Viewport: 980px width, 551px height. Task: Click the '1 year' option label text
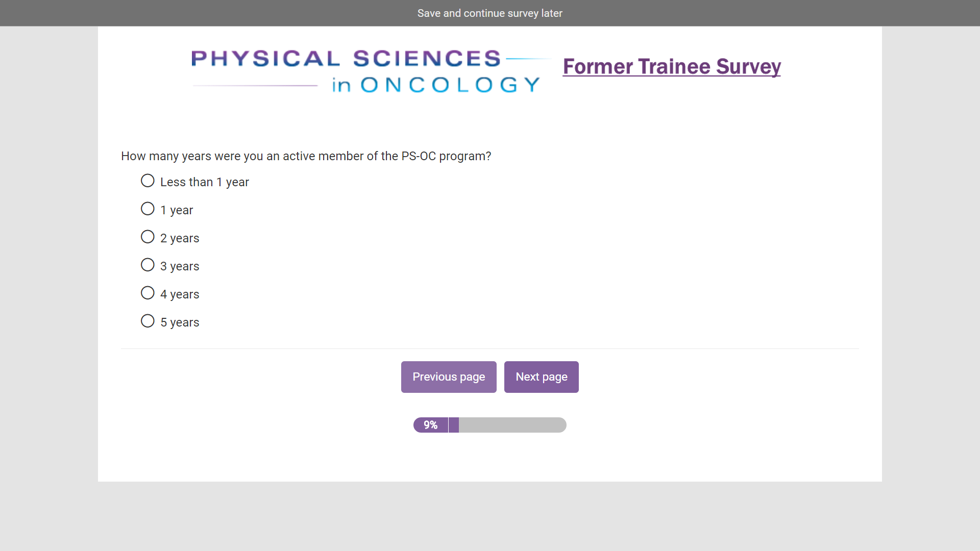tap(177, 210)
